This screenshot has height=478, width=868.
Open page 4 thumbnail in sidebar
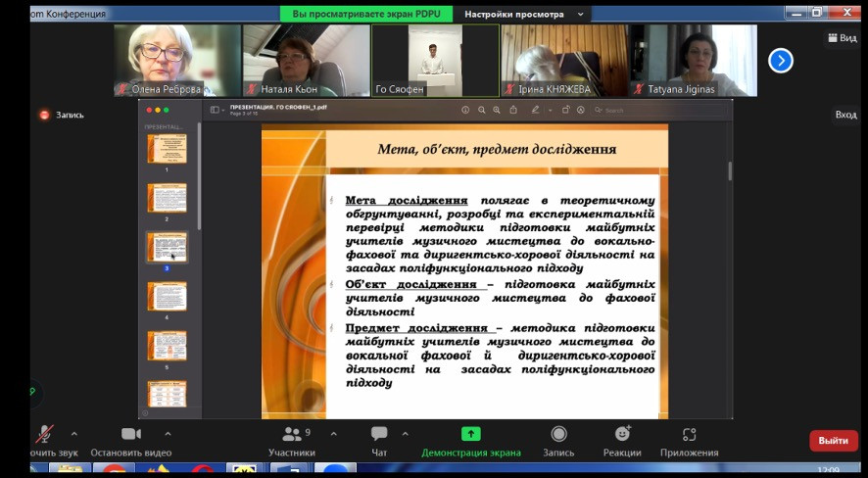coord(167,297)
